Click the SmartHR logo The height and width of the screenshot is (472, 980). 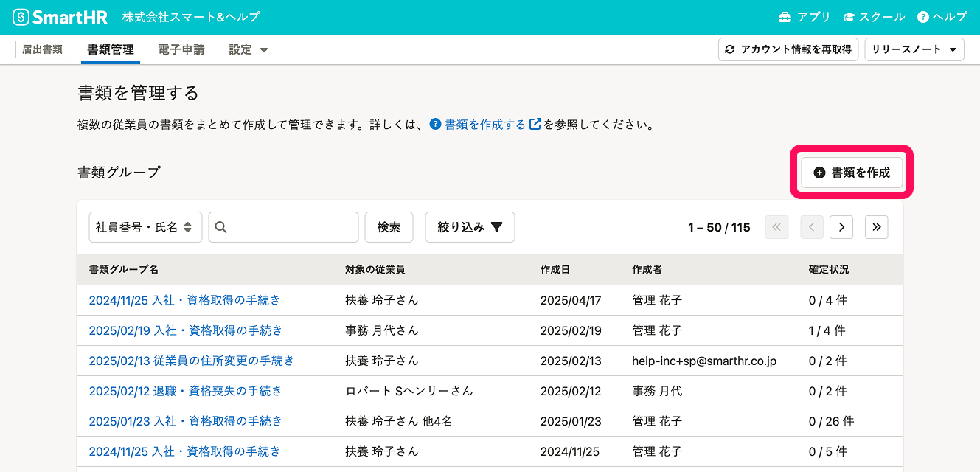(x=60, y=17)
